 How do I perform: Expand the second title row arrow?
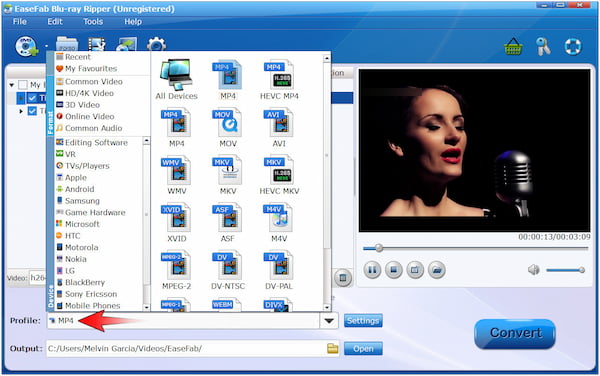pos(21,111)
